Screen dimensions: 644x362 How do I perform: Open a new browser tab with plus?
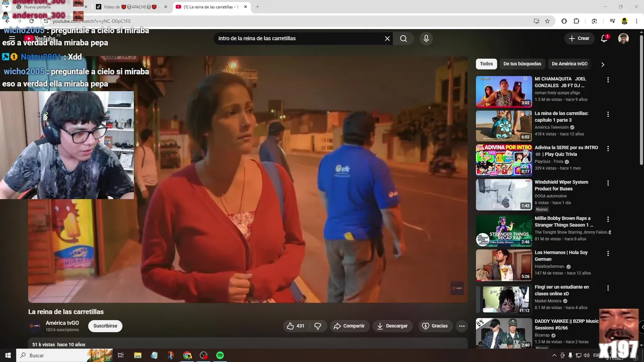tap(258, 7)
